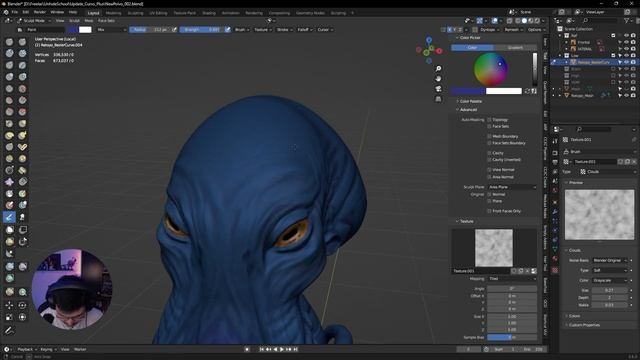Switch to rendered viewport shading
The height and width of the screenshot is (360, 640).
point(537,20)
